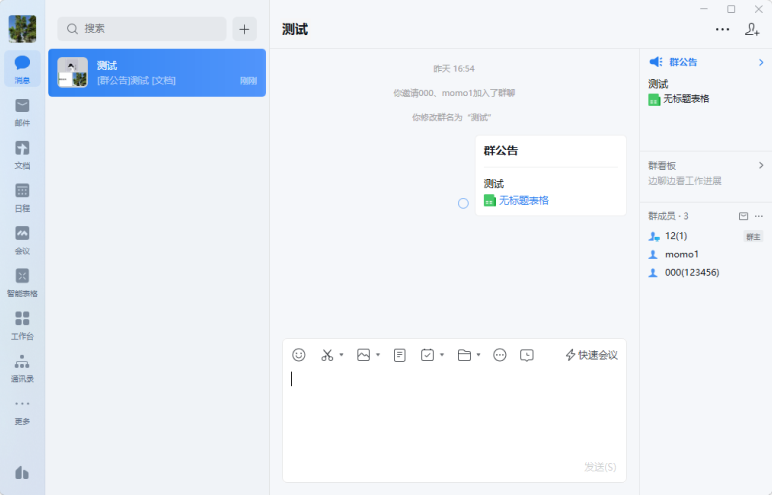Click the mail icon beside 群成员
This screenshot has width=772, height=495.
743,216
